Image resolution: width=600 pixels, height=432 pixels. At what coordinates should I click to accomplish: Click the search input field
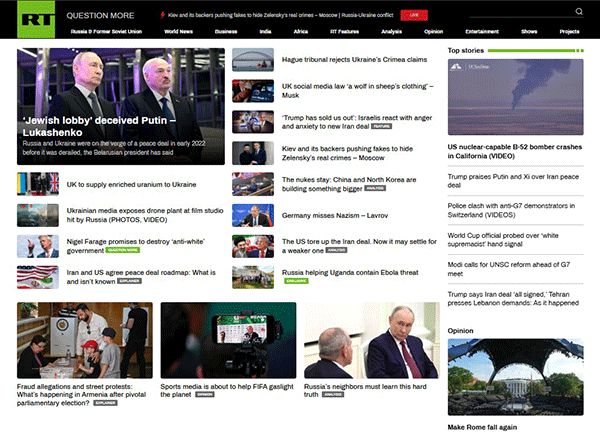[522, 12]
